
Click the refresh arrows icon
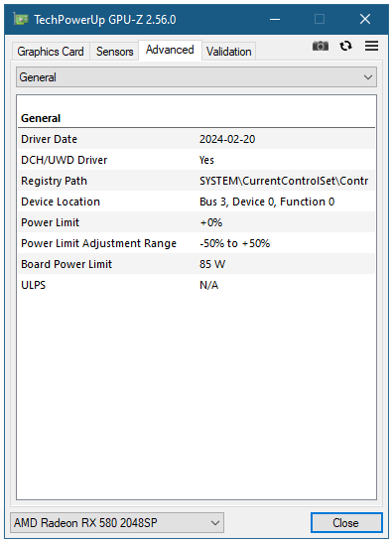click(345, 46)
